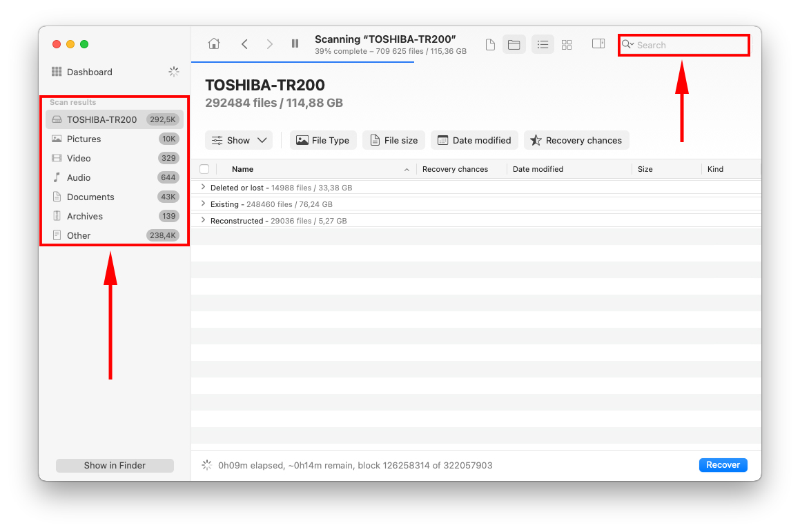This screenshot has height=532, width=800.
Task: Expand the Existing files group
Action: (x=202, y=204)
